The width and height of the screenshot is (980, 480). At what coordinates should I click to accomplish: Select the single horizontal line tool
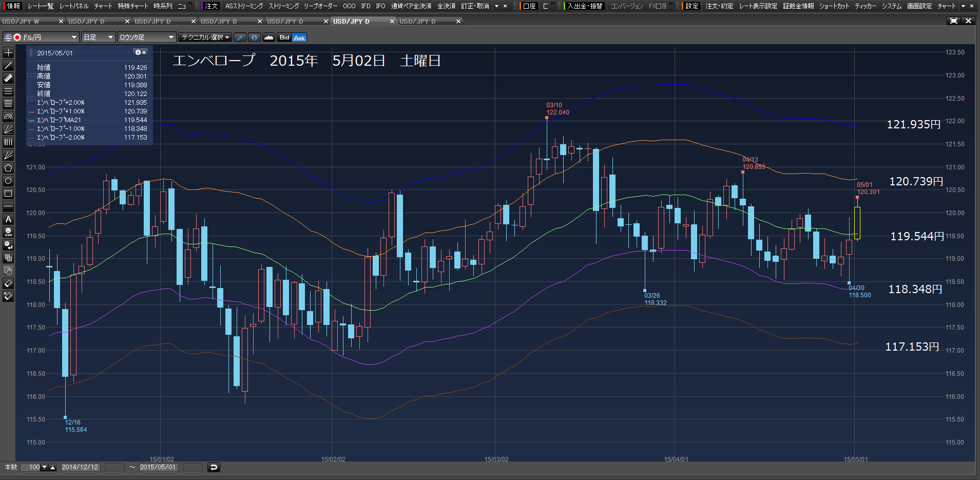[8, 206]
